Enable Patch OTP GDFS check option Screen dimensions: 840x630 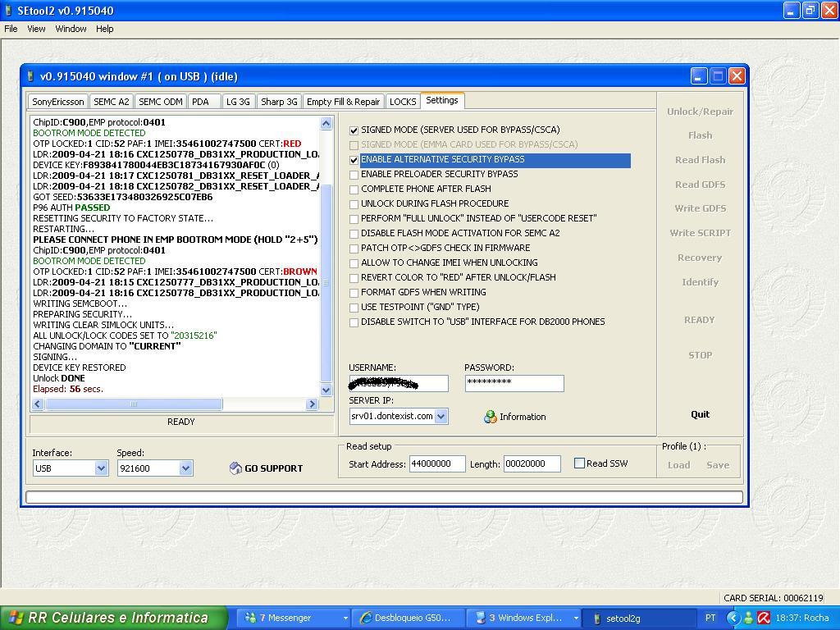pos(354,249)
